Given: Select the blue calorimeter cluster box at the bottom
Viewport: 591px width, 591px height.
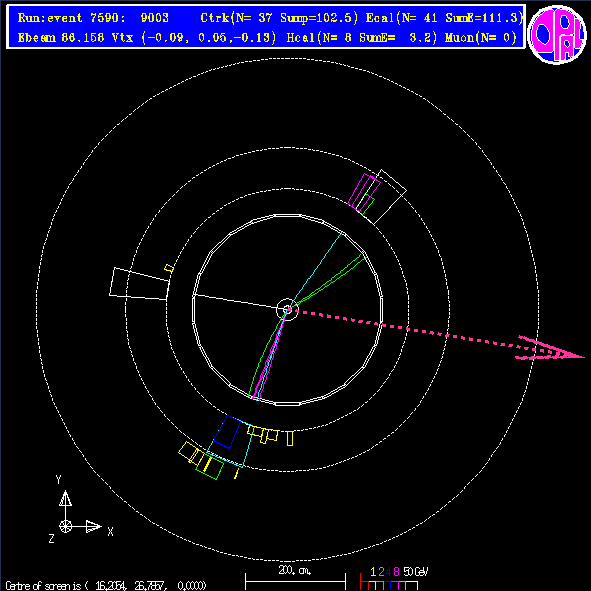Looking at the screenshot, I should [x=228, y=432].
